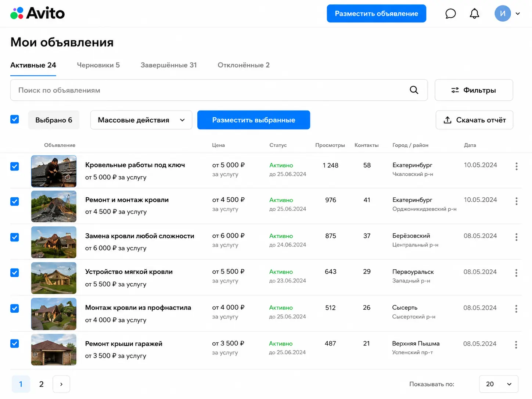
Task: Toggle the select-all checkbox
Action: click(x=15, y=119)
